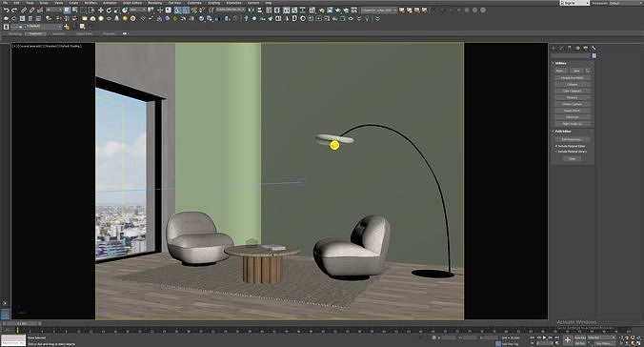644x347 pixels.
Task: Switch to the Modify command panel tab
Action: pyautogui.click(x=561, y=48)
